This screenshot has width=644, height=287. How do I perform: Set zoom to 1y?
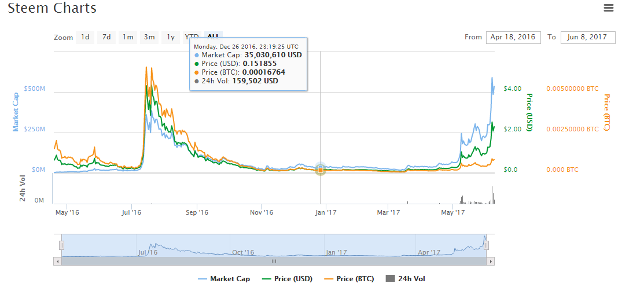click(x=171, y=38)
